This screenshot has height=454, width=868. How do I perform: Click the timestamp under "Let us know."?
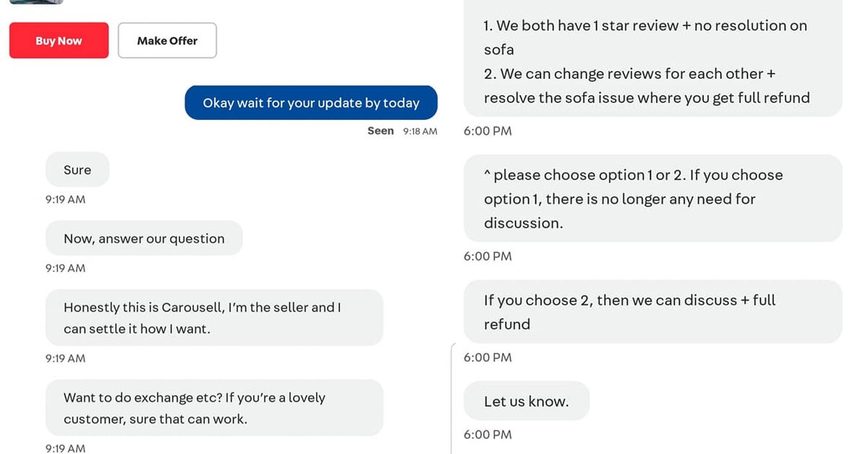[488, 434]
